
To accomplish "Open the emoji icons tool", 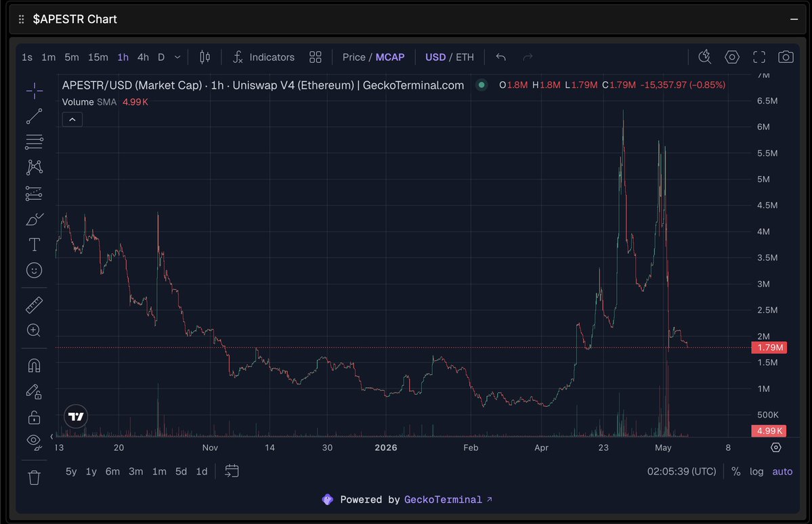I will click(x=34, y=270).
